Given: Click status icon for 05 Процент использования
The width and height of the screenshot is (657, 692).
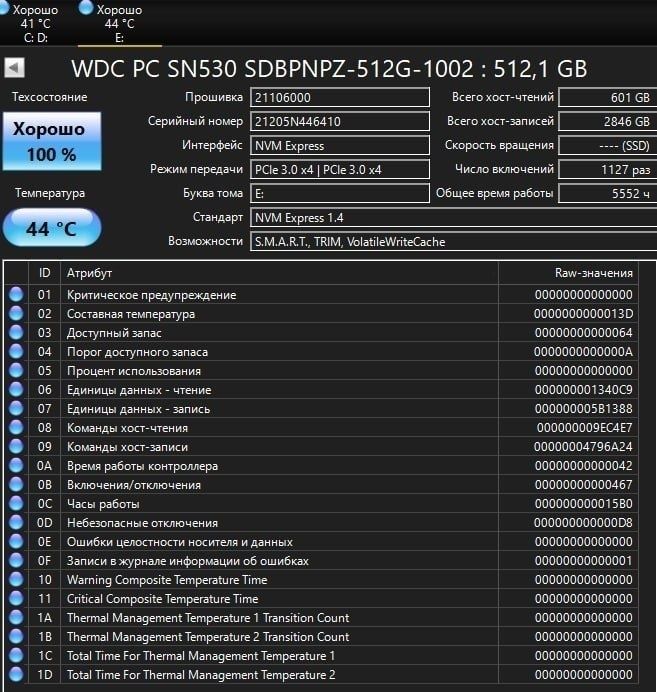Looking at the screenshot, I should pos(16,370).
